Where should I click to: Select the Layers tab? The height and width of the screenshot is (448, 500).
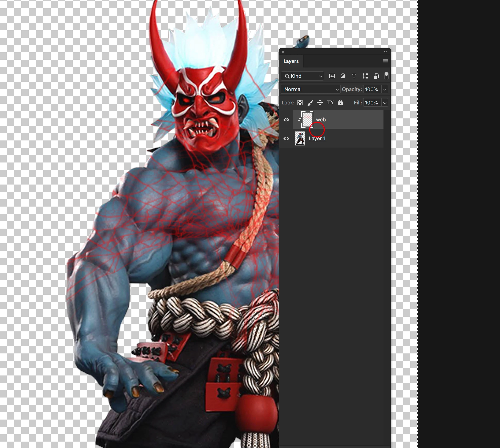(x=291, y=61)
